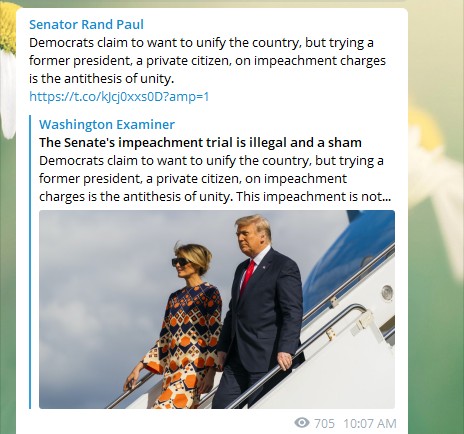Click the message body text about Democrats
Viewport: 464px width, 434px height.
207,61
